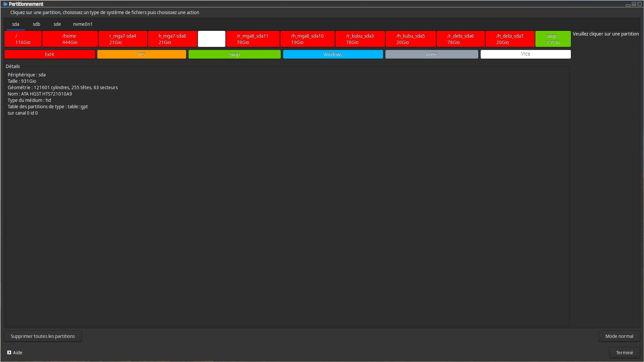
Task: Select the /h_kubu_sda5 20Gio partition
Action: click(411, 39)
